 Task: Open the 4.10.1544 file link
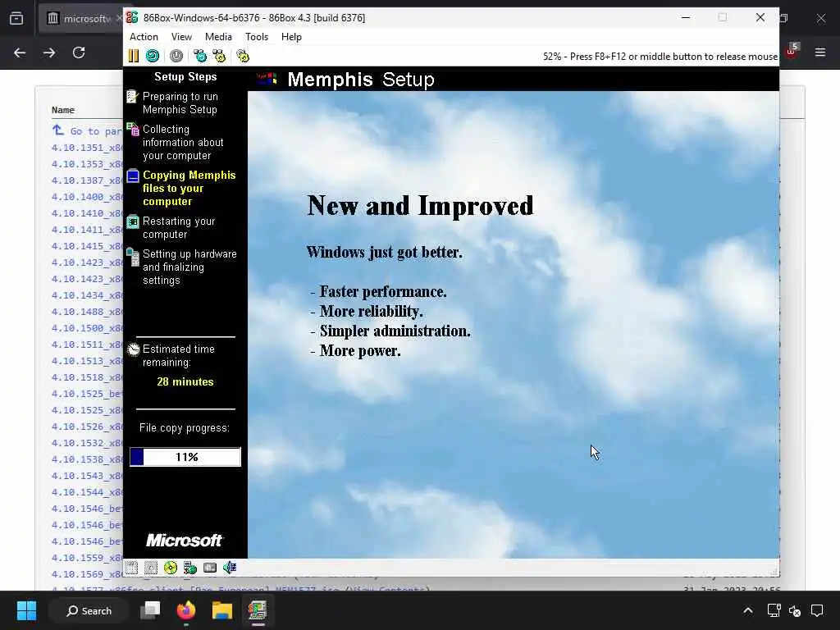pos(87,492)
